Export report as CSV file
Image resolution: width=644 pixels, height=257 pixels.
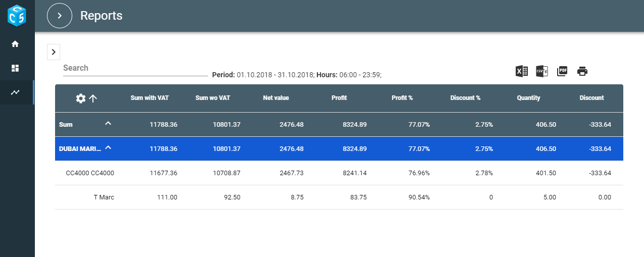pos(542,71)
